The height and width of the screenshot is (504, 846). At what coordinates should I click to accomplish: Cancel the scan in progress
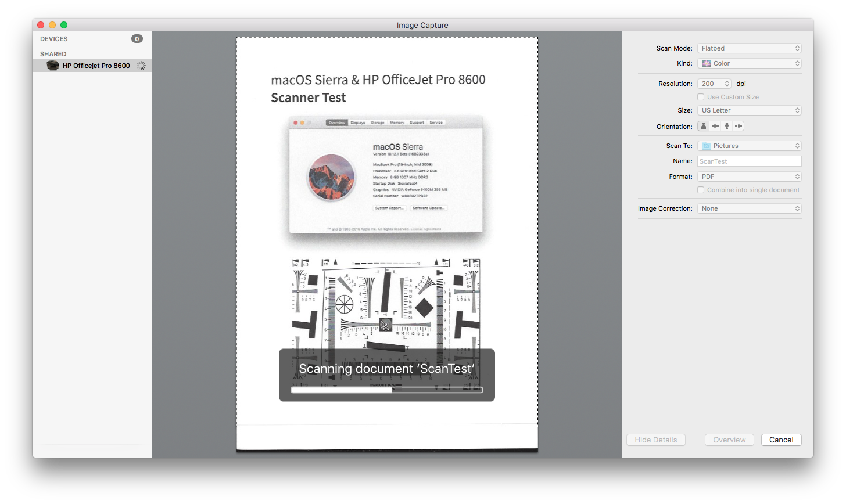point(782,440)
